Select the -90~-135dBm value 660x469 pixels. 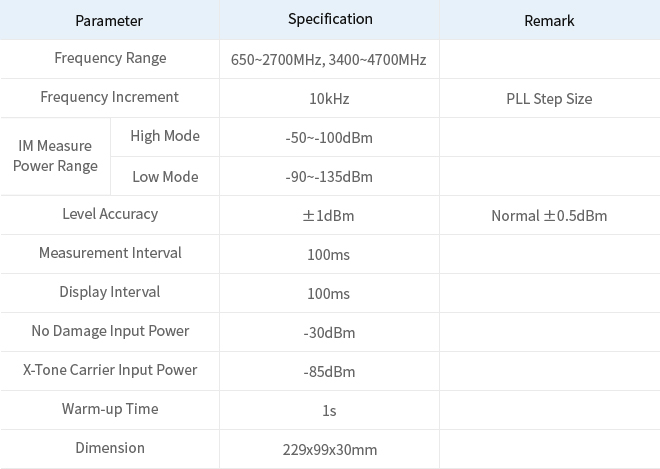(329, 177)
